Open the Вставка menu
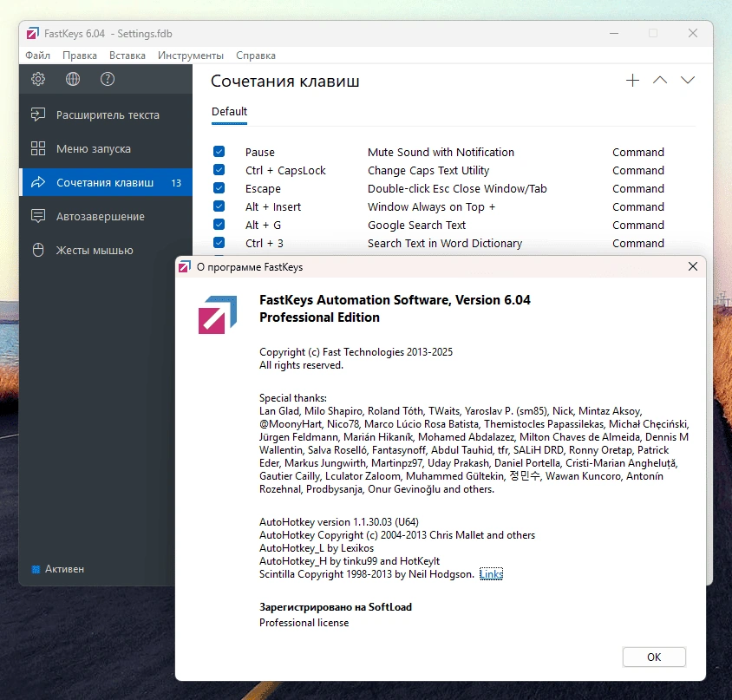This screenshot has height=700, width=732. tap(127, 56)
